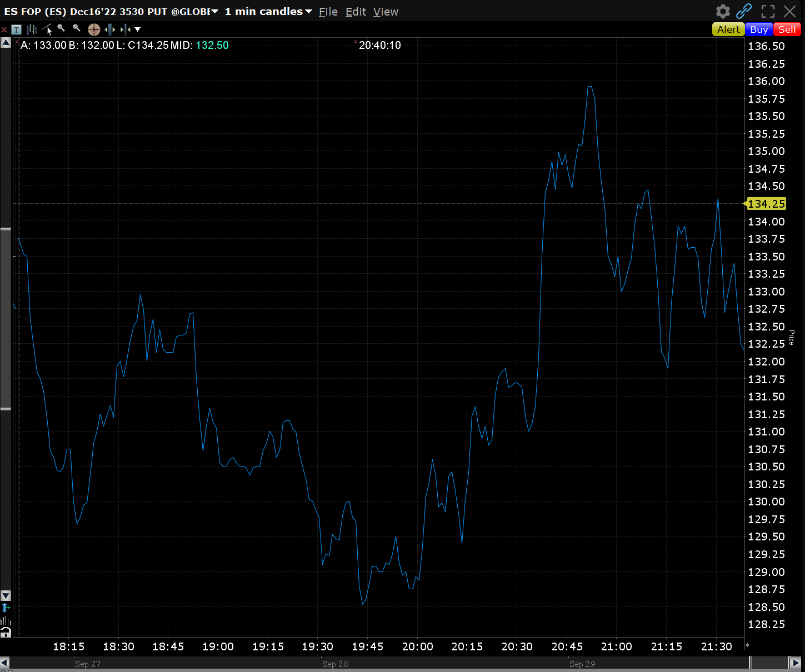Click the 20:40:10 timestamp

pos(380,46)
